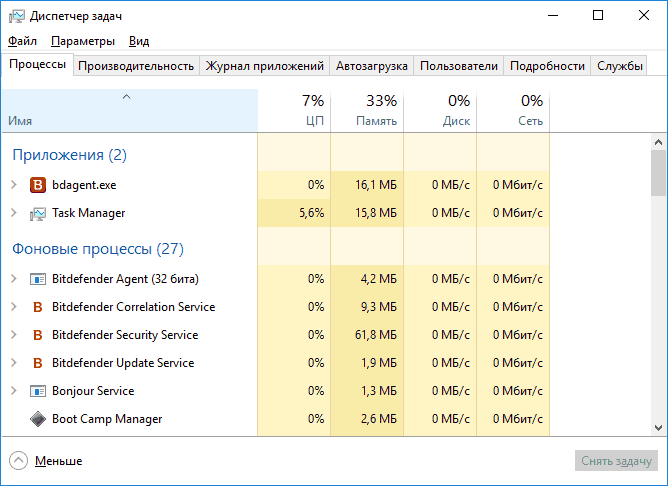Sort by the Сеть column header
Image resolution: width=668 pixels, height=486 pixels.
[513, 111]
